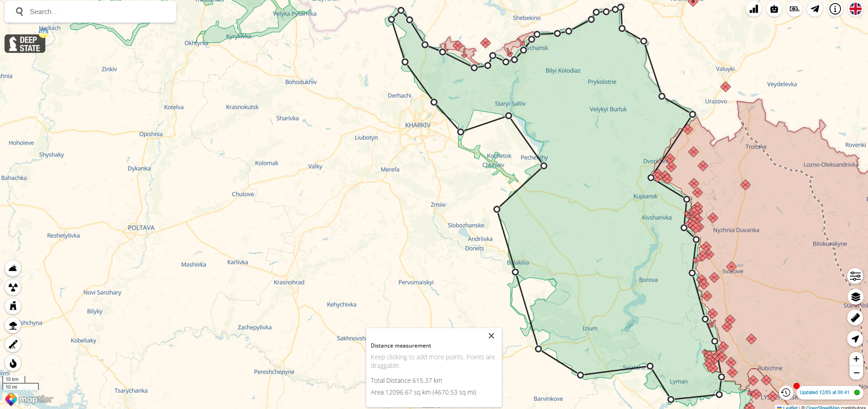This screenshot has height=409, width=868.
Task: Toggle the mushroom cloud explosion layer
Action: 13,325
